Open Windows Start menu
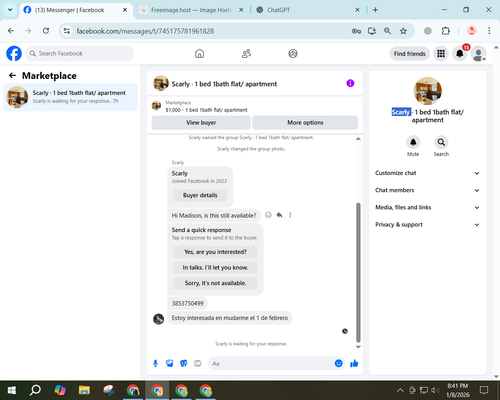This screenshot has height=400, width=500. point(12,390)
